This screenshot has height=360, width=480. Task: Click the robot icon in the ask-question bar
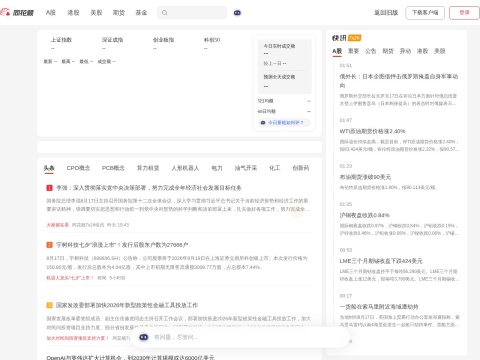tap(144, 337)
